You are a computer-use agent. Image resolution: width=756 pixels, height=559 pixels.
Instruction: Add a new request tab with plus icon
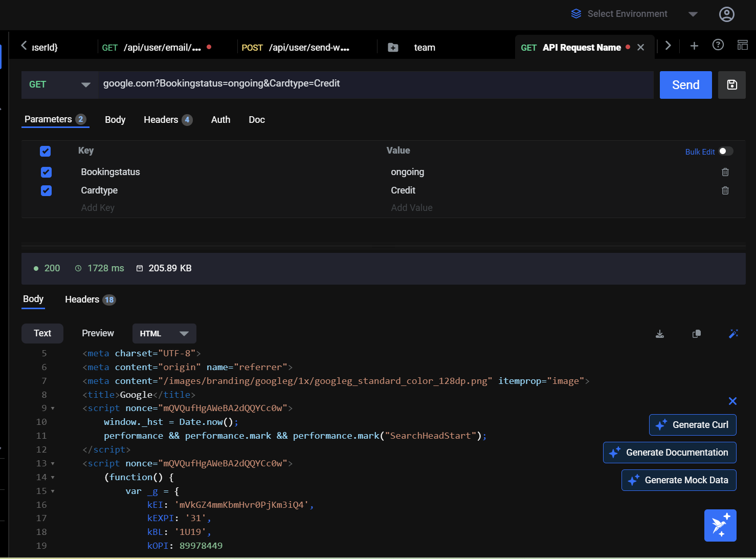tap(694, 46)
